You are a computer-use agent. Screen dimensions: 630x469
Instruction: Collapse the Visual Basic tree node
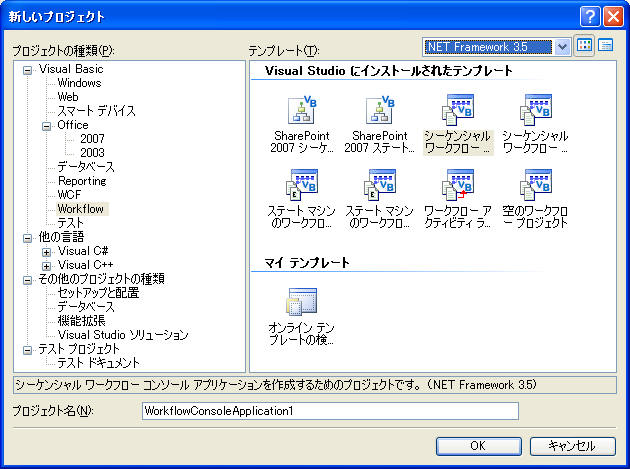point(27,71)
